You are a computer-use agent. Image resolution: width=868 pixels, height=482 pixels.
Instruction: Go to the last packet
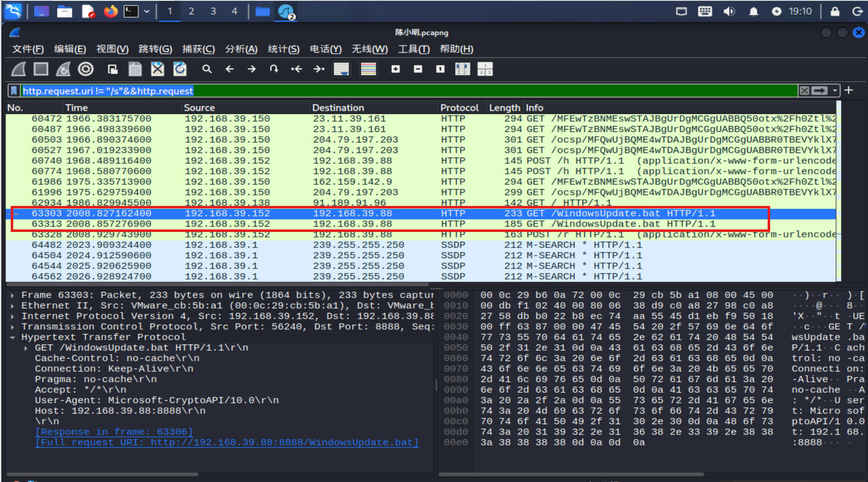tap(319, 69)
